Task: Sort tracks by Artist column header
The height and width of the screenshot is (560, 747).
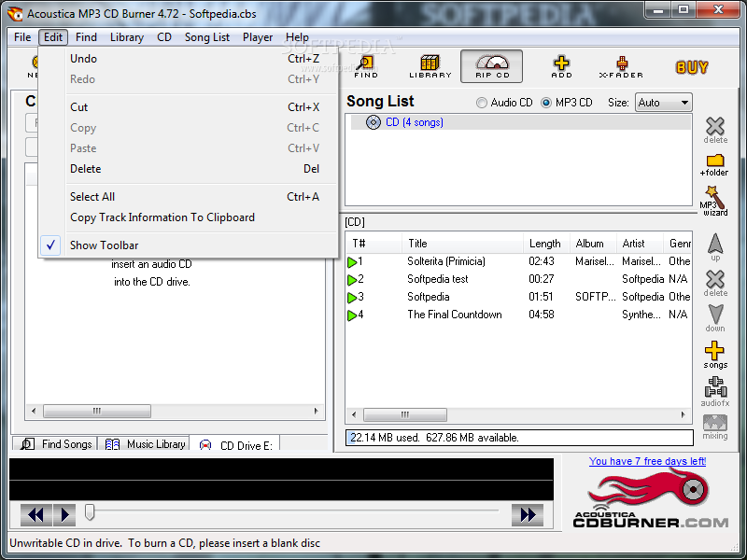Action: click(x=640, y=244)
